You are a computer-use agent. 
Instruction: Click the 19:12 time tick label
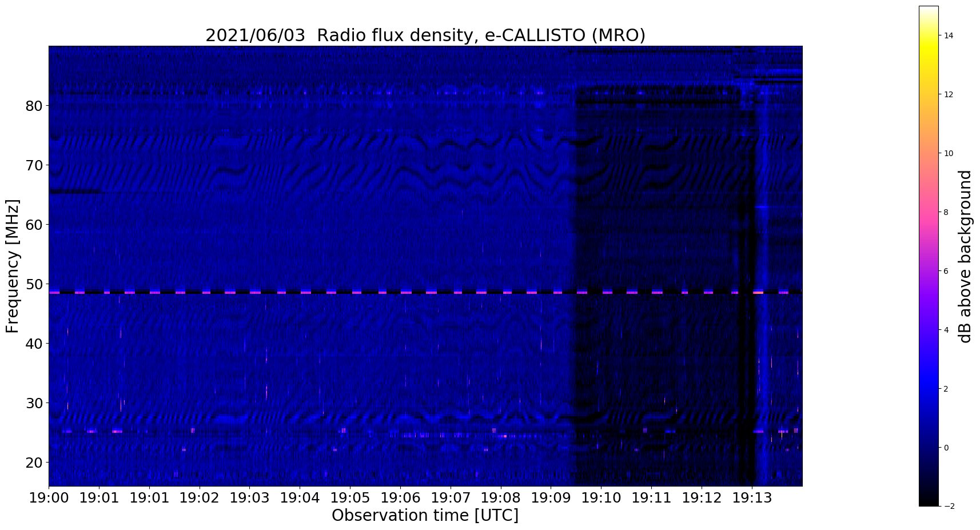click(x=702, y=497)
